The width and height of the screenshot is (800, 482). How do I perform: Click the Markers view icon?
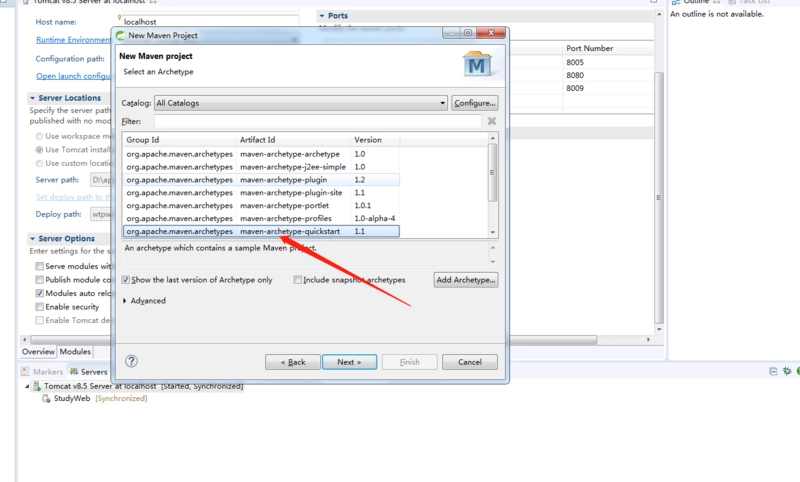point(26,372)
